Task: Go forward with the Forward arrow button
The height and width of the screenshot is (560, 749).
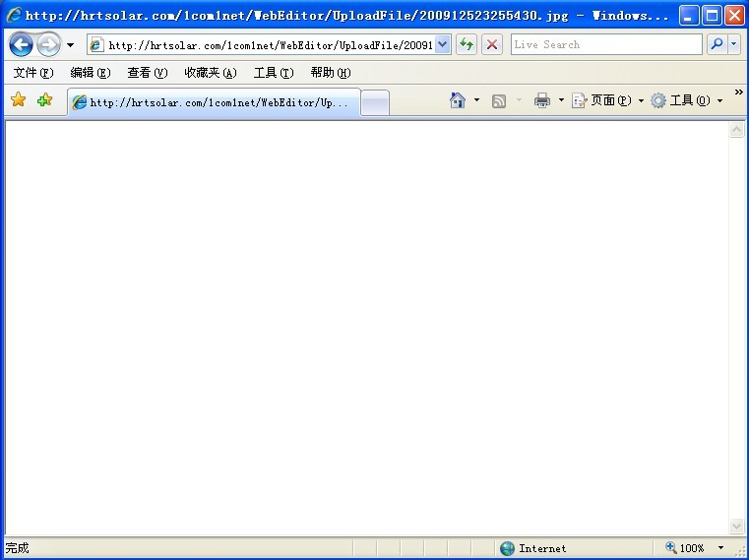Action: pyautogui.click(x=49, y=45)
